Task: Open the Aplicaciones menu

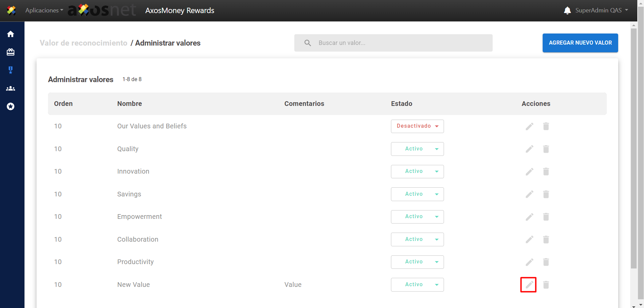Action: click(44, 10)
